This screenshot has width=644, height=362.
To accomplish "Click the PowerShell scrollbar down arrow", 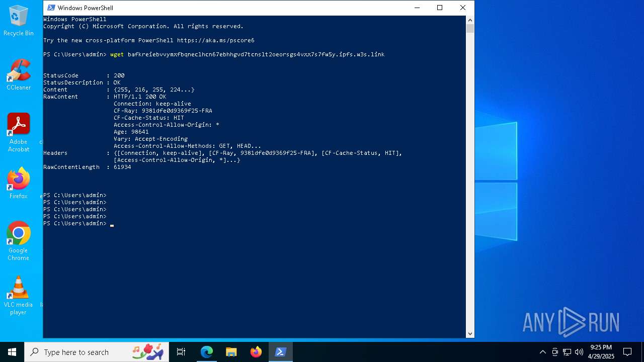I will [470, 333].
